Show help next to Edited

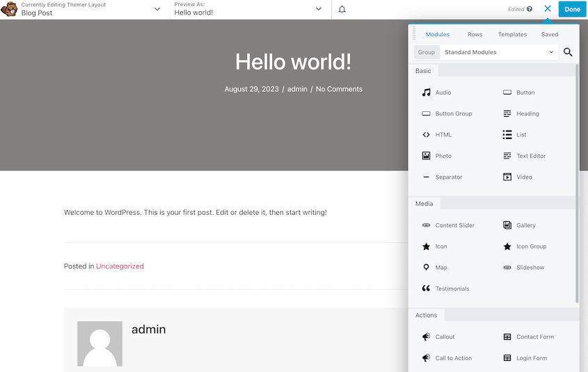pyautogui.click(x=530, y=9)
